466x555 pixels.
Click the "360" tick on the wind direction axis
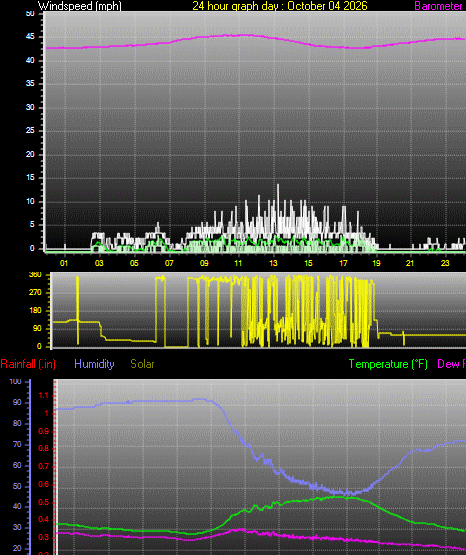35,275
